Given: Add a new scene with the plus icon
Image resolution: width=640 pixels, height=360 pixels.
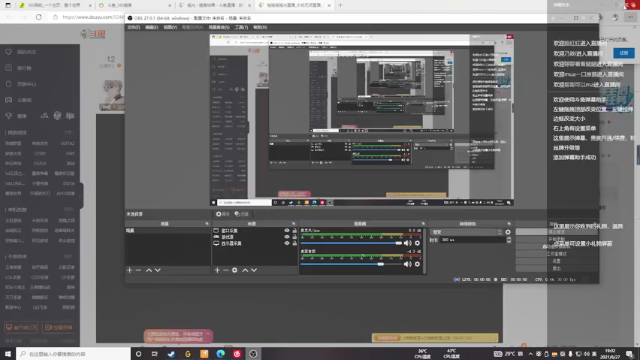Looking at the screenshot, I should click(129, 270).
